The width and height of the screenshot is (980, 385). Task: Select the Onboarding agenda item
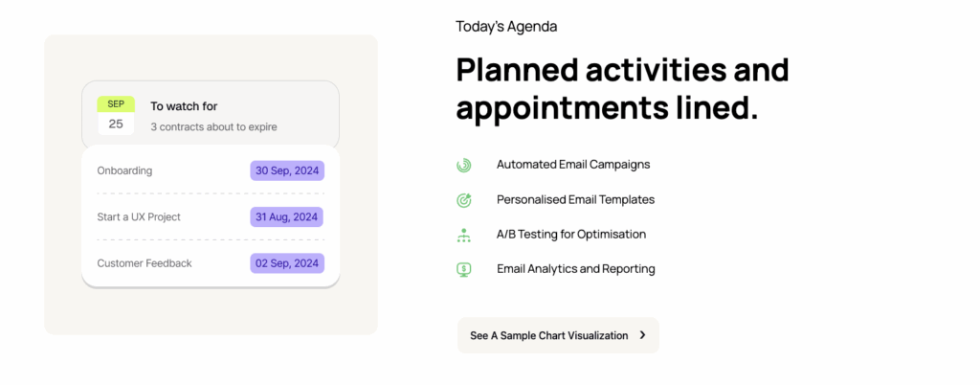pos(124,170)
